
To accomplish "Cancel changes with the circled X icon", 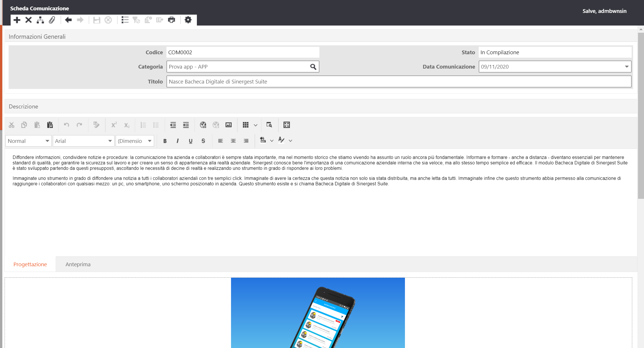I will coord(108,20).
